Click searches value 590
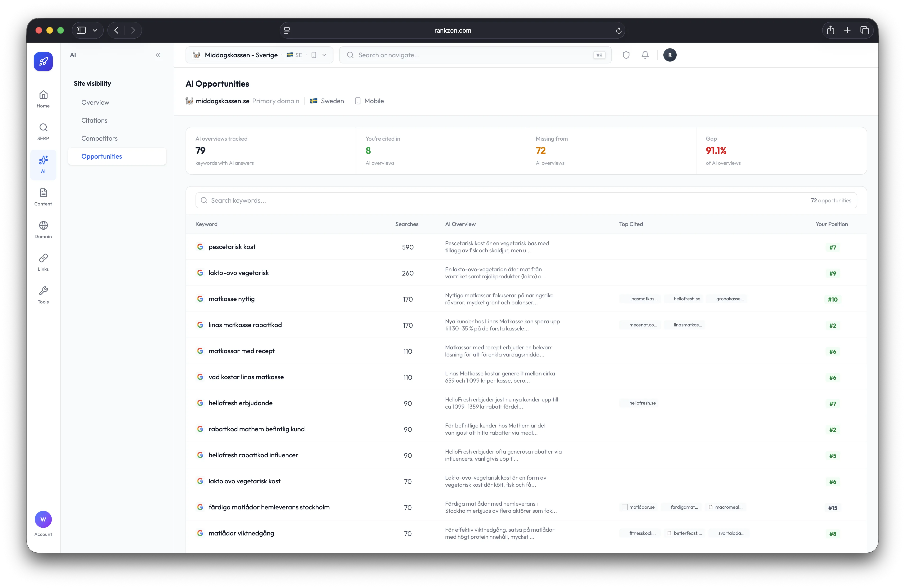This screenshot has width=905, height=588. [408, 247]
